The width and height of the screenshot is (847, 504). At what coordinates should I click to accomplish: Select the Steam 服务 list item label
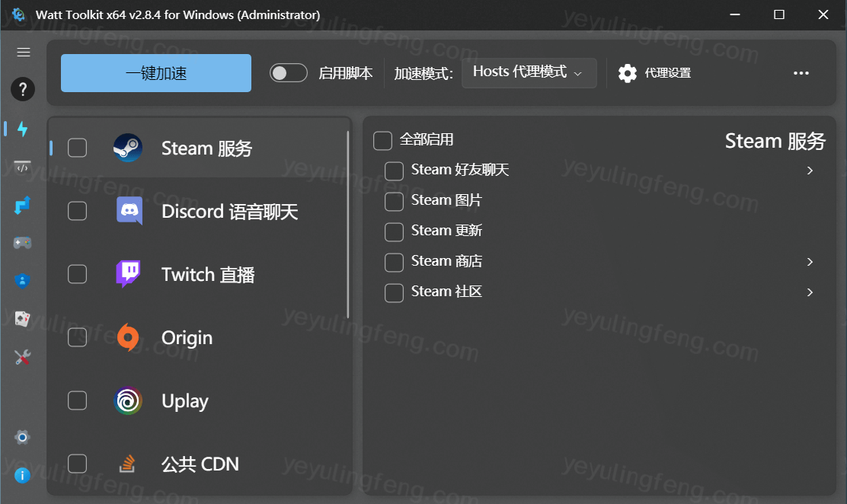207,148
